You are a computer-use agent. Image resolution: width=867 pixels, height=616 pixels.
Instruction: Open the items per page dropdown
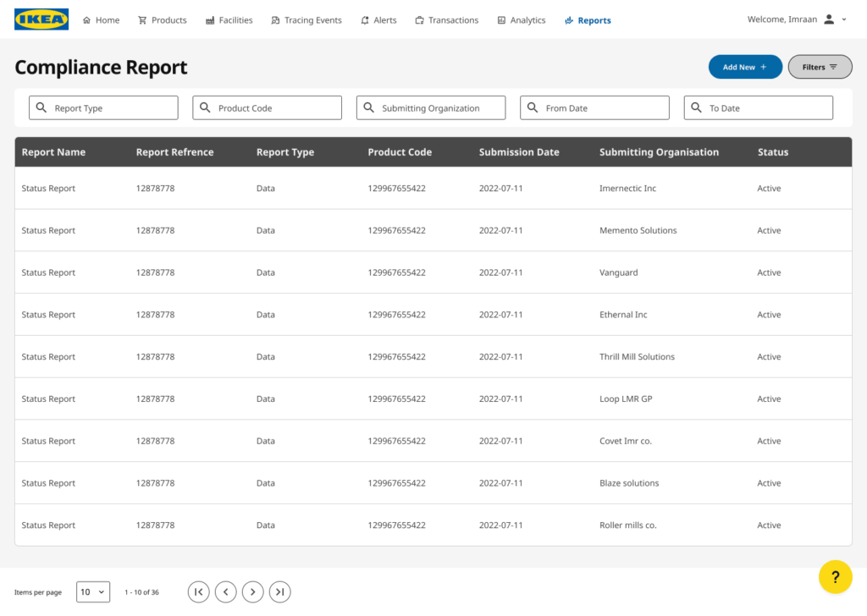pos(93,591)
